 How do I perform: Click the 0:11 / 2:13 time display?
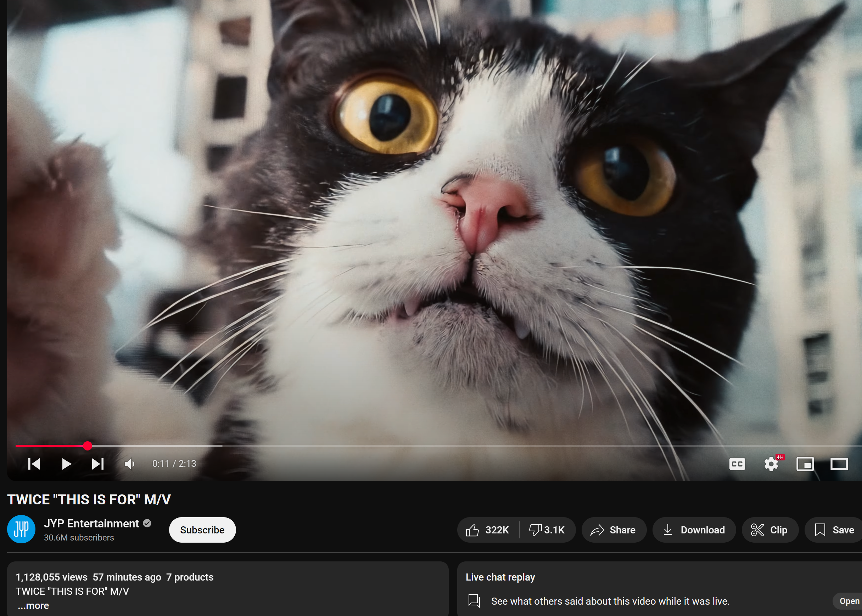point(174,464)
